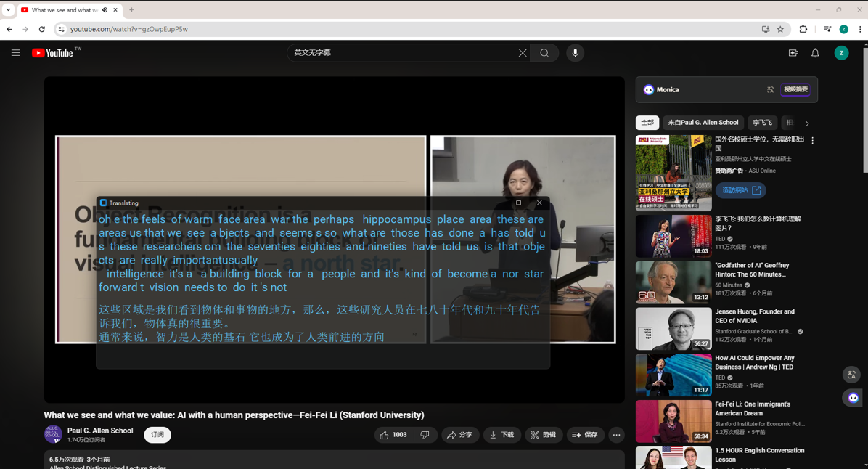The width and height of the screenshot is (868, 469).
Task: Open more actions ellipsis under video
Action: [616, 435]
